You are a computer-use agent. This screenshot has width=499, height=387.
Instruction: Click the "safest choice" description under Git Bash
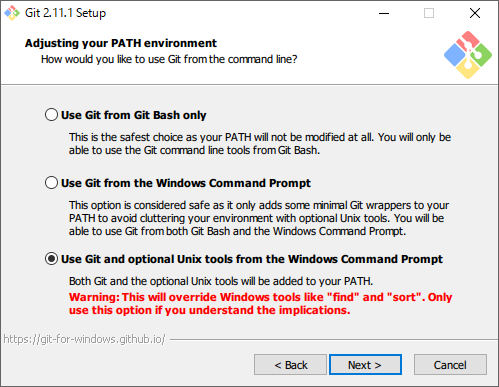[260, 144]
